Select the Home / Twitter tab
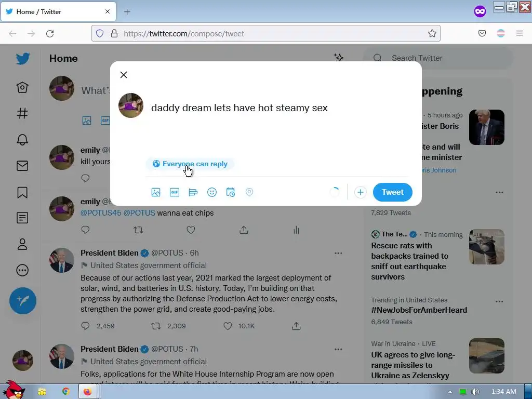 pos(58,11)
